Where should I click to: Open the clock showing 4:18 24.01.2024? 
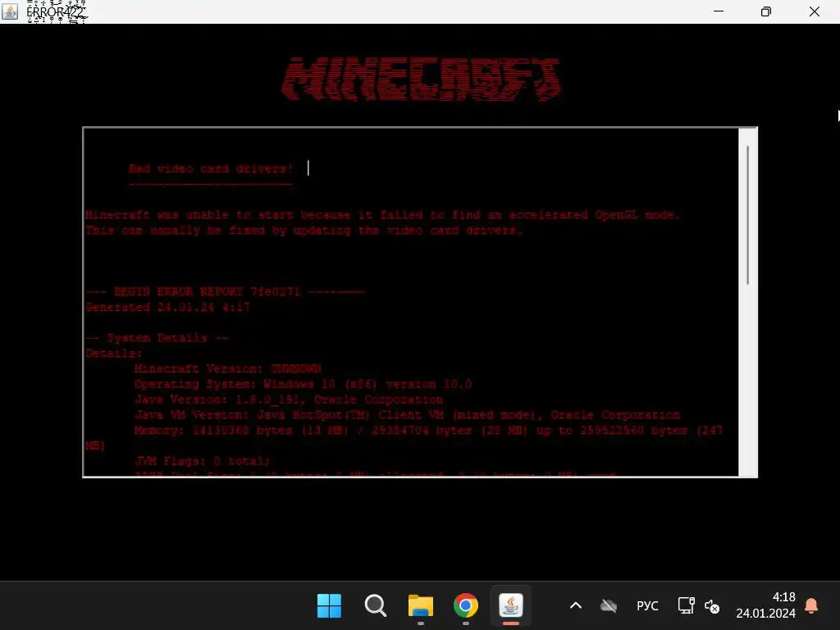point(765,605)
